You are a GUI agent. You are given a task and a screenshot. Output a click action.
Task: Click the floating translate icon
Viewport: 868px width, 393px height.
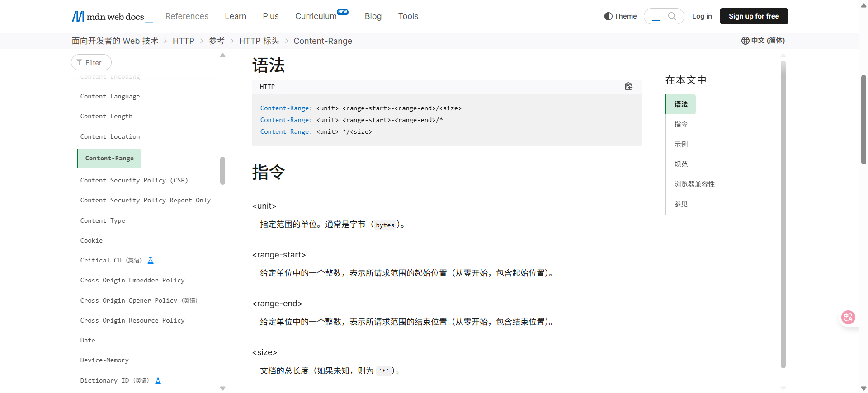click(x=848, y=318)
